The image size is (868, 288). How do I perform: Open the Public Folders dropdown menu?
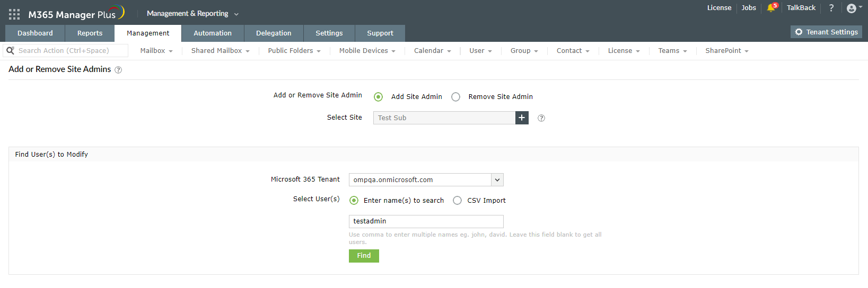click(294, 51)
